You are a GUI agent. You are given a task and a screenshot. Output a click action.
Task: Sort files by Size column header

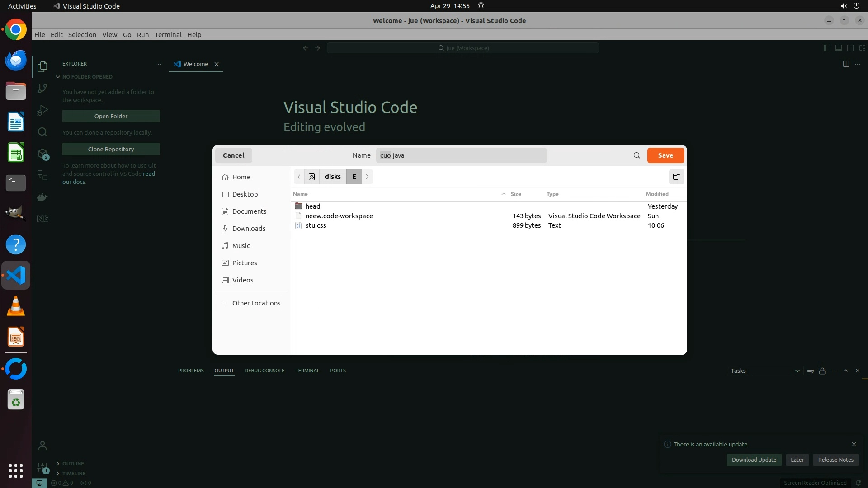tap(515, 194)
